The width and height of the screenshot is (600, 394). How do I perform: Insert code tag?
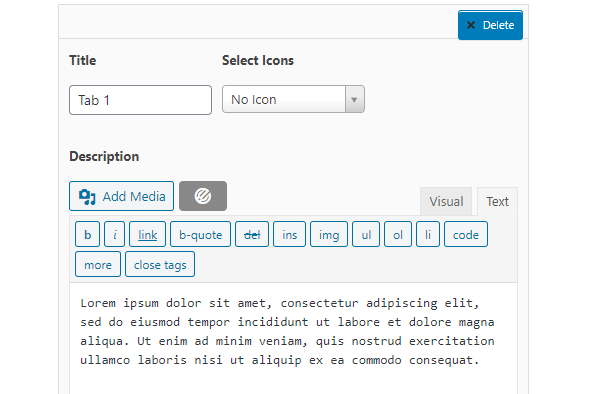tap(466, 234)
